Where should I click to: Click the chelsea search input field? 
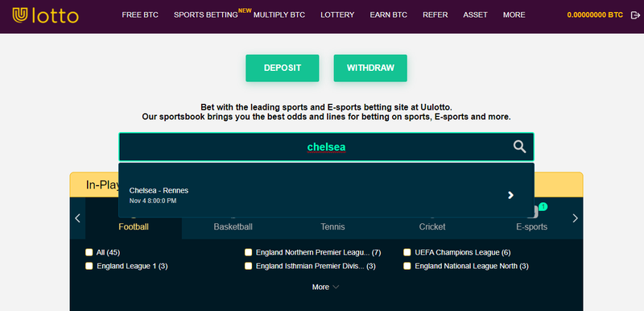326,147
